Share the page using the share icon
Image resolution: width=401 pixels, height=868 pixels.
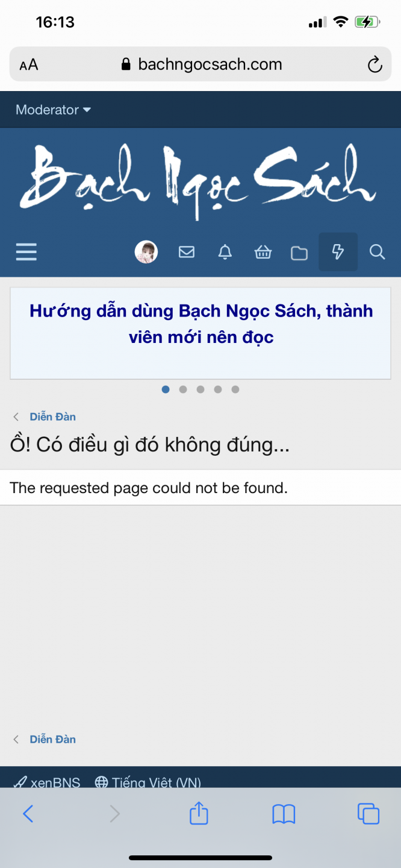pyautogui.click(x=199, y=813)
